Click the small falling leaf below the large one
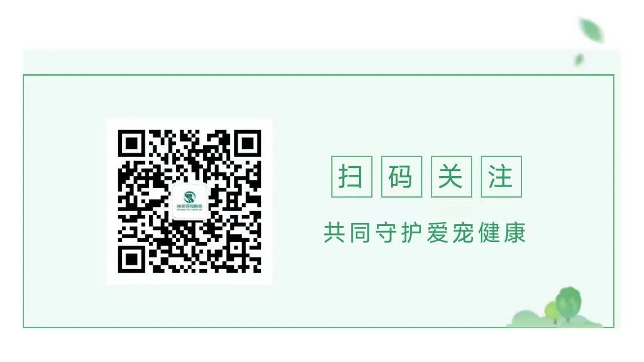The width and height of the screenshot is (644, 362). click(579, 60)
